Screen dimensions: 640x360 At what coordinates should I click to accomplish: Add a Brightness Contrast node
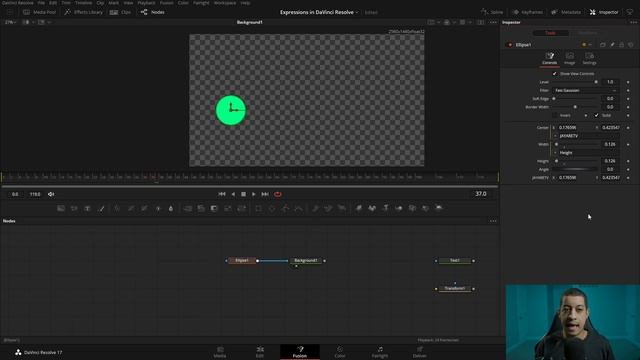(x=158, y=209)
